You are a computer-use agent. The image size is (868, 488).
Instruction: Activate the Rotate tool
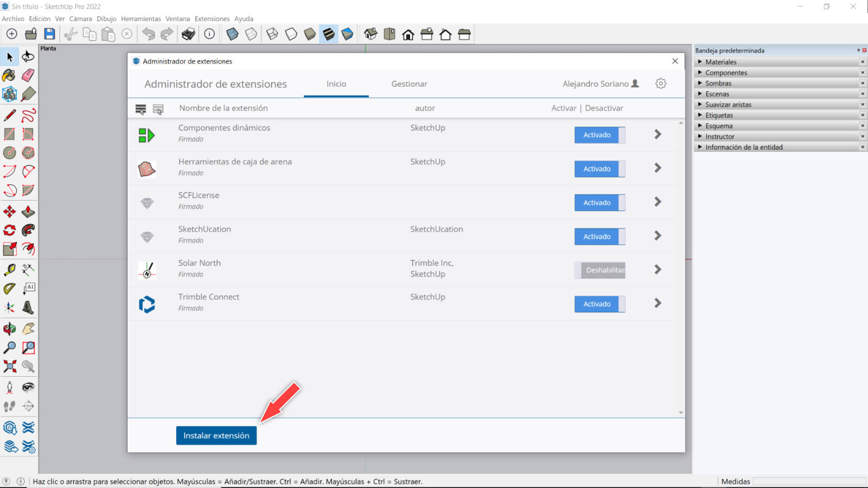pos(9,230)
